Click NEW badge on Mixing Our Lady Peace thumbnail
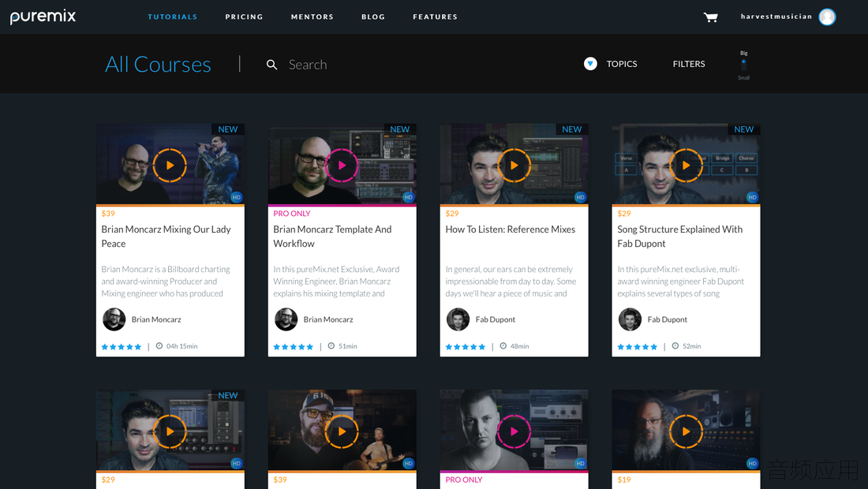This screenshot has height=489, width=868. coord(227,129)
